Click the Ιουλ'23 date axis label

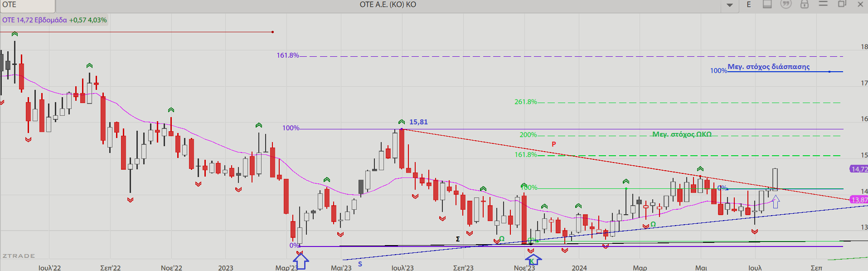point(402,268)
